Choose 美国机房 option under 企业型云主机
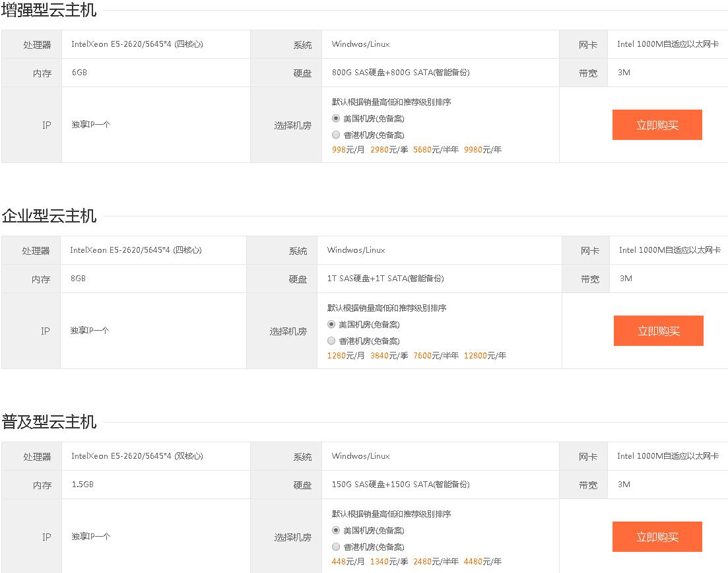Image resolution: width=728 pixels, height=573 pixels. click(331, 325)
